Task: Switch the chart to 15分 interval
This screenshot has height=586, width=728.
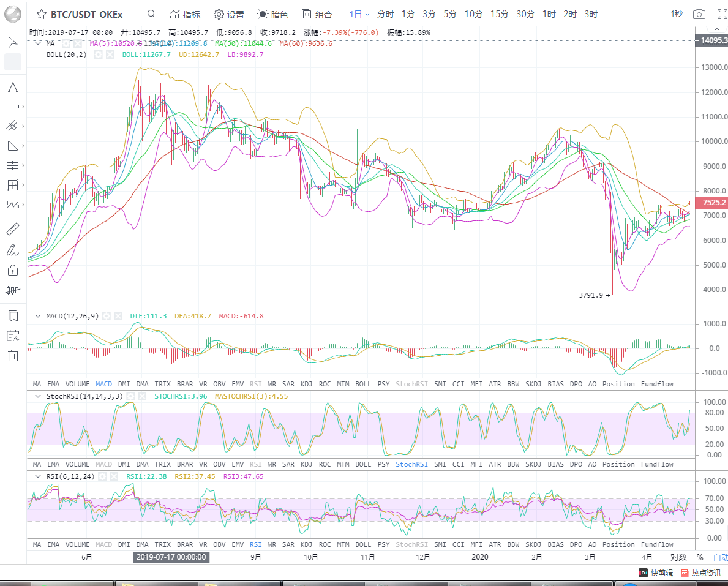Action: coord(500,14)
